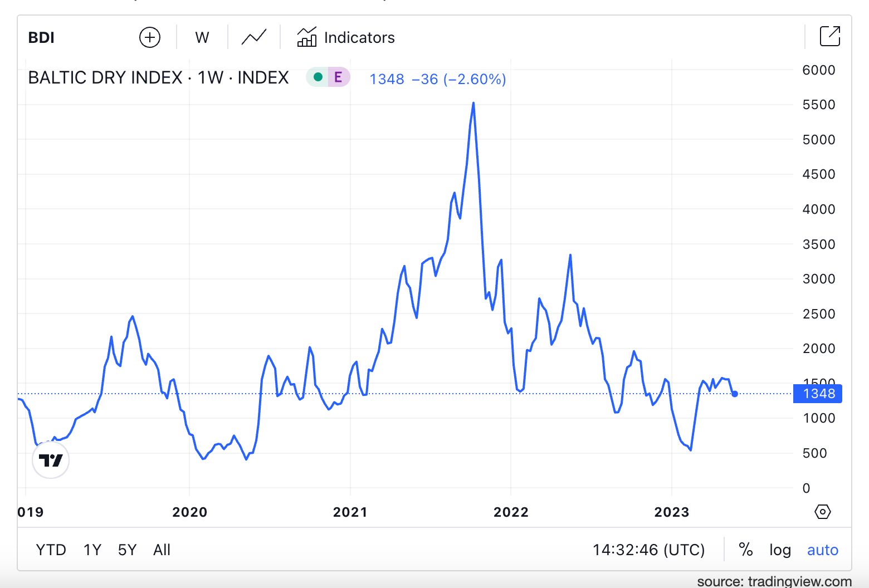Open symbol search from the BDI ticker
The width and height of the screenshot is (869, 588).
point(41,37)
